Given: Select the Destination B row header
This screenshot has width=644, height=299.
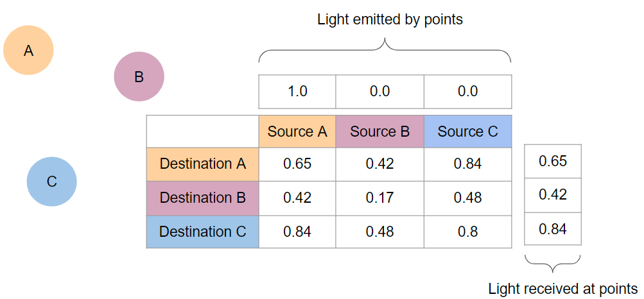Looking at the screenshot, I should (202, 198).
